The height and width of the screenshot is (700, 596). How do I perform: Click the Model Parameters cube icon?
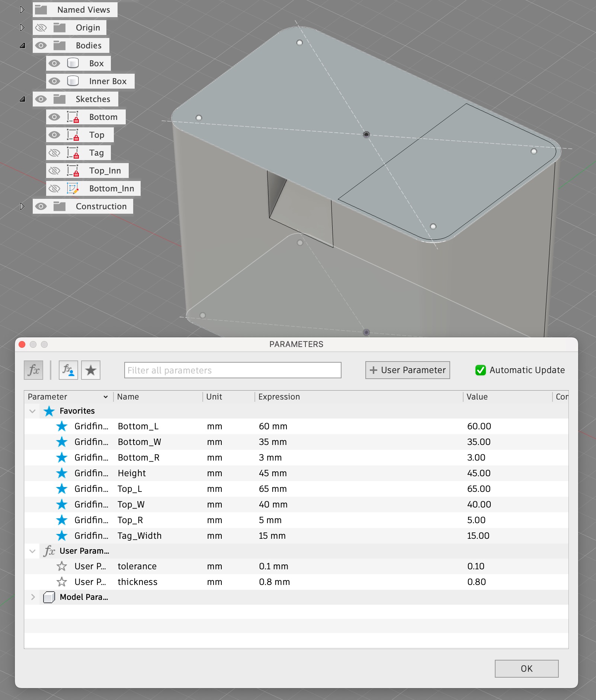point(49,597)
